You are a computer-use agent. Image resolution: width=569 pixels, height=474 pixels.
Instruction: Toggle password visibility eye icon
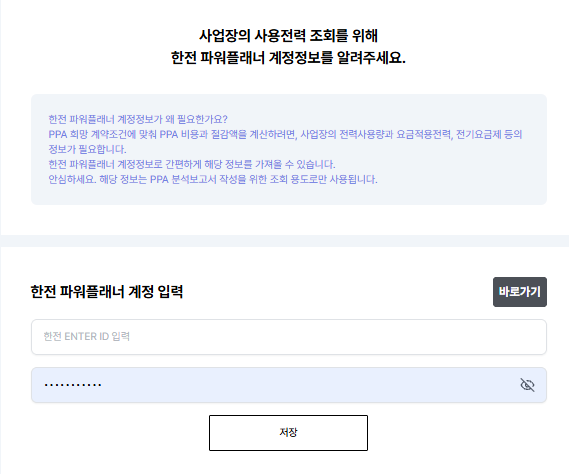point(527,385)
